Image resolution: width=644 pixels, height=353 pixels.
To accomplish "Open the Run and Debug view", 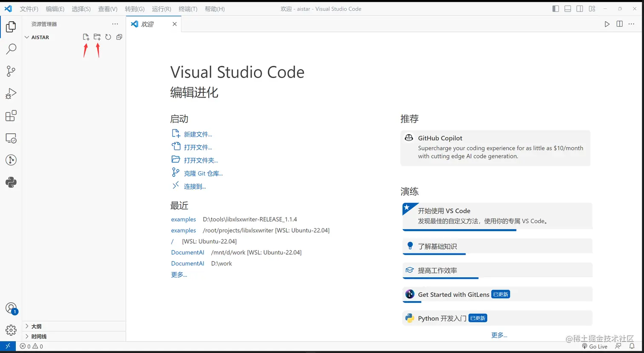I will coord(11,93).
